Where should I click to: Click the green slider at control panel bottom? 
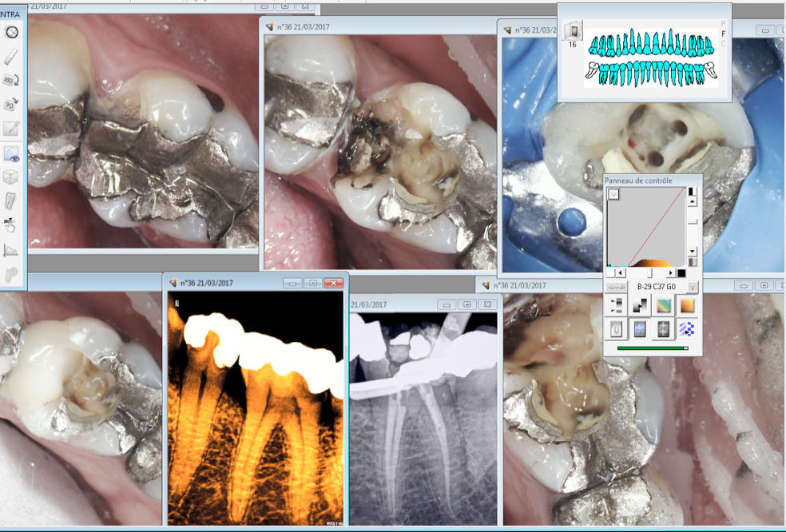[x=651, y=347]
